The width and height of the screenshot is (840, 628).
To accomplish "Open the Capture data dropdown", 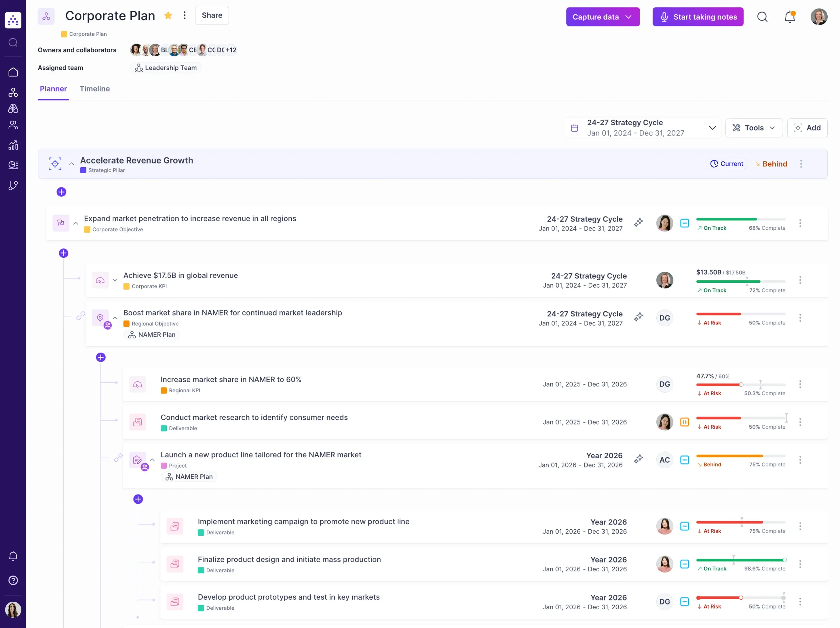I will click(603, 17).
